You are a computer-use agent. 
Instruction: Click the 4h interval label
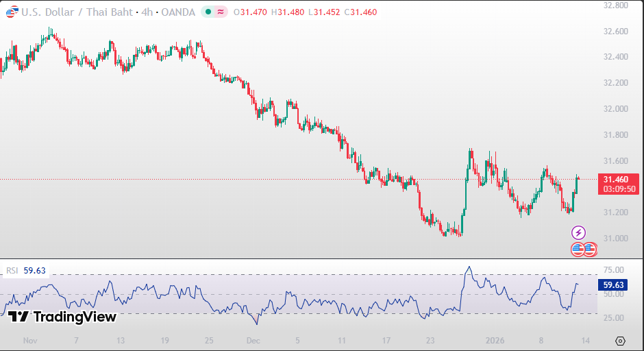147,12
